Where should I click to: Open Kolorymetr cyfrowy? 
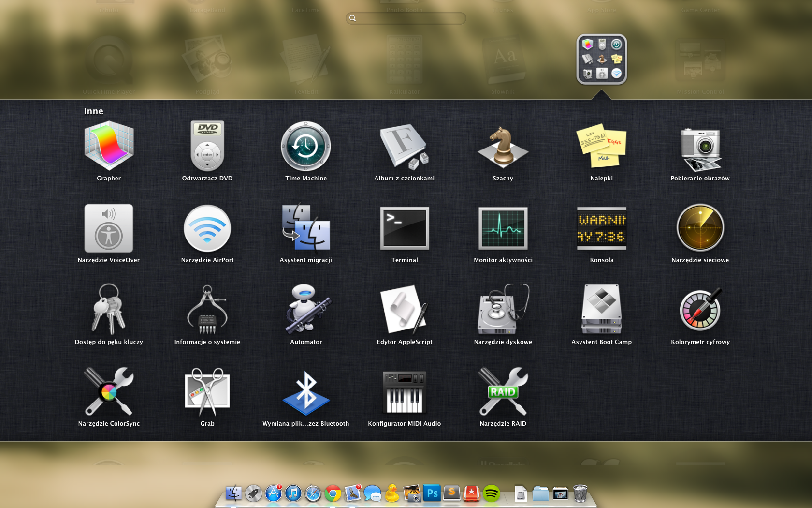(700, 310)
